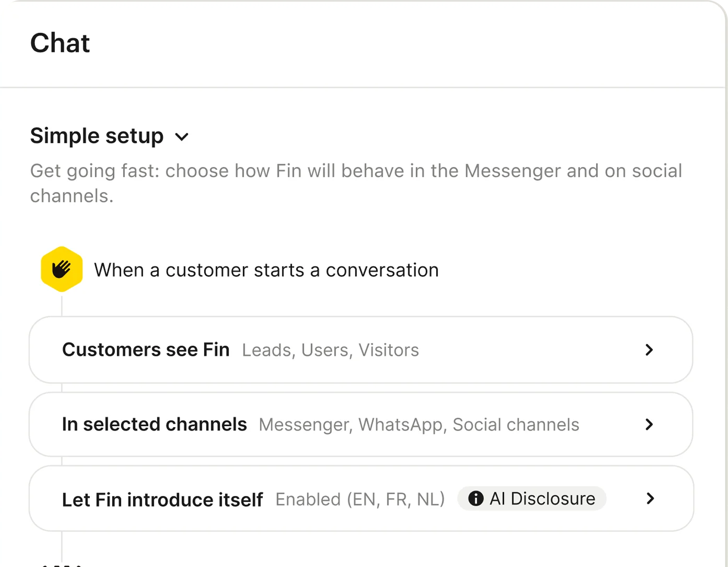This screenshot has width=728, height=567.
Task: Open Let Fin introduce itself row arrow
Action: pos(650,499)
